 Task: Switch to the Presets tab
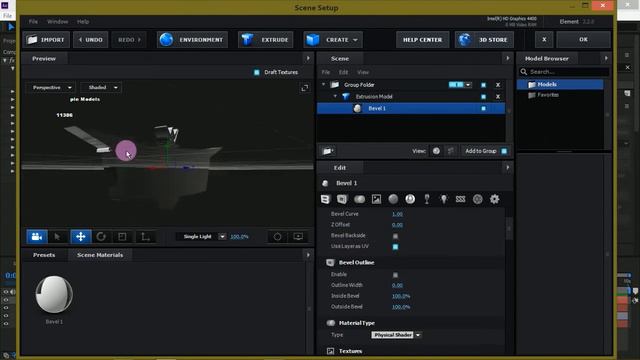[x=44, y=255]
